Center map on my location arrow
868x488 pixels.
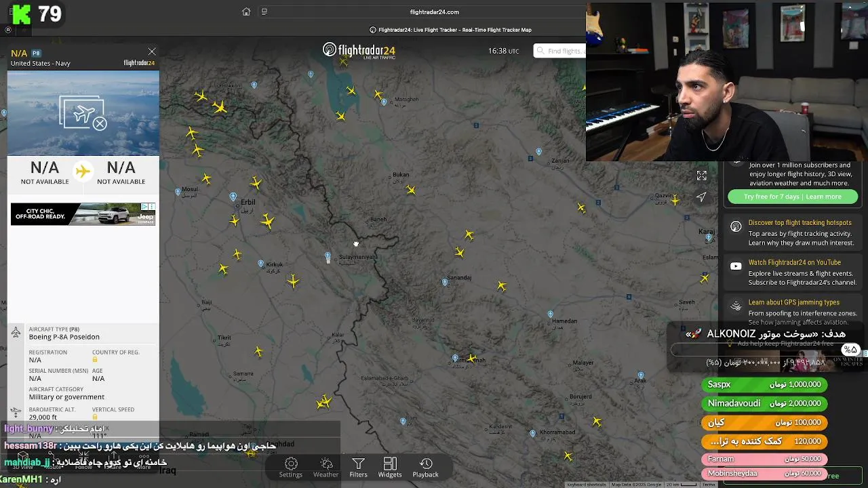click(701, 197)
